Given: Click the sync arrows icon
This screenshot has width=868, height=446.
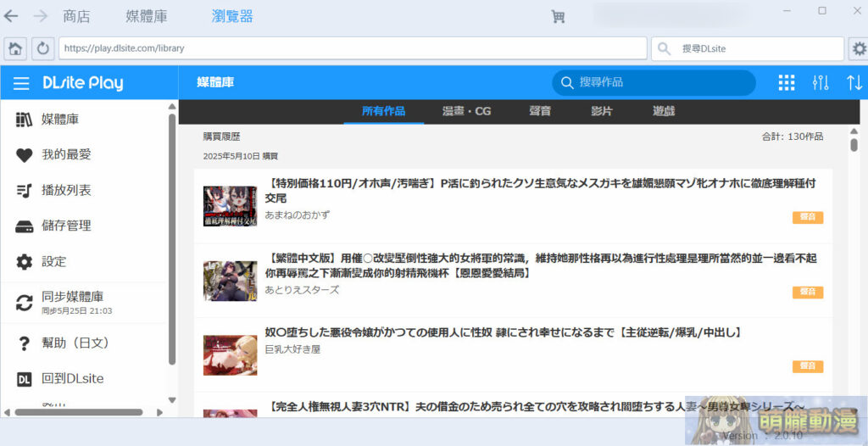Looking at the screenshot, I should 24,303.
